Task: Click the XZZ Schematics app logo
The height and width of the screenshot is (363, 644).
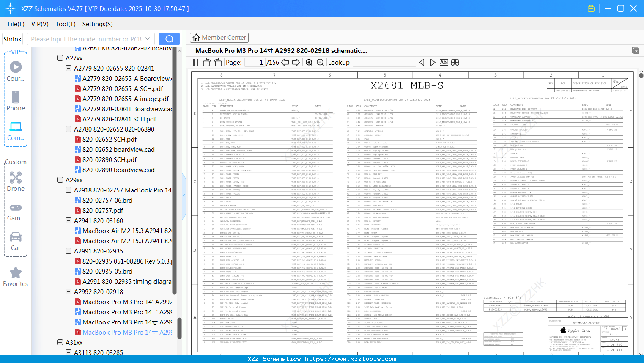Action: coord(11,8)
